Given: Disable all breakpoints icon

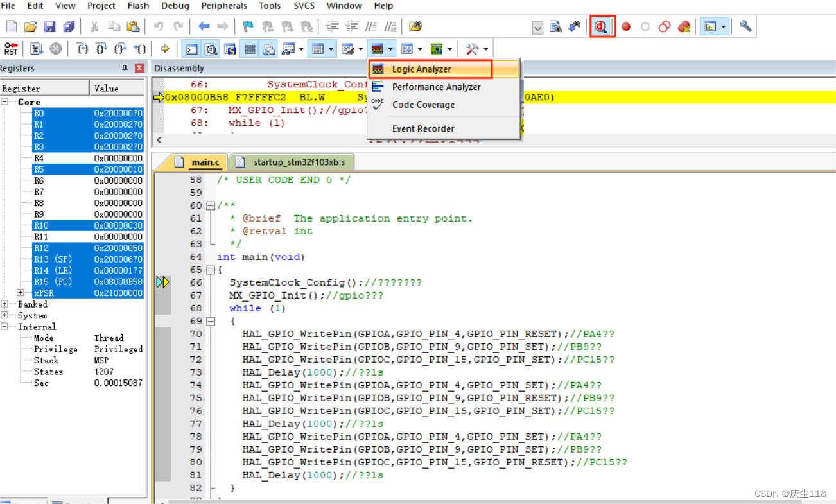Looking at the screenshot, I should pos(665,26).
